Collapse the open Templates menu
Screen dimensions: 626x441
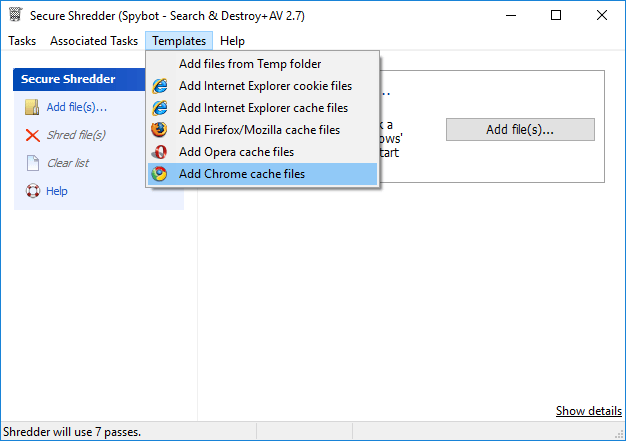tap(179, 41)
